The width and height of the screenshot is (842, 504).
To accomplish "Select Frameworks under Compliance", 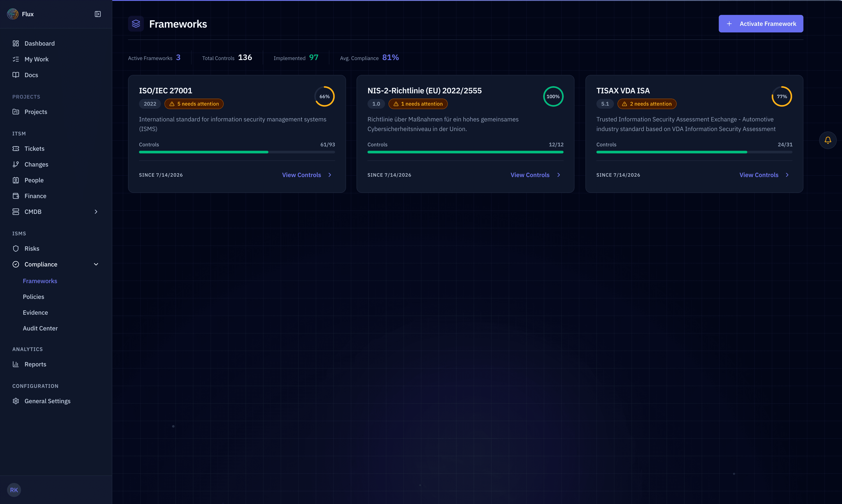I will coord(40,281).
